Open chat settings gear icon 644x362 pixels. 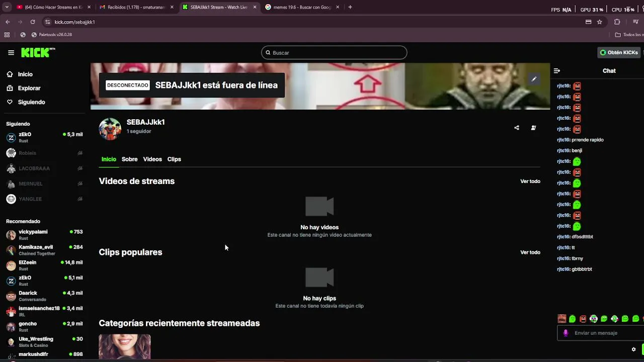click(x=633, y=349)
